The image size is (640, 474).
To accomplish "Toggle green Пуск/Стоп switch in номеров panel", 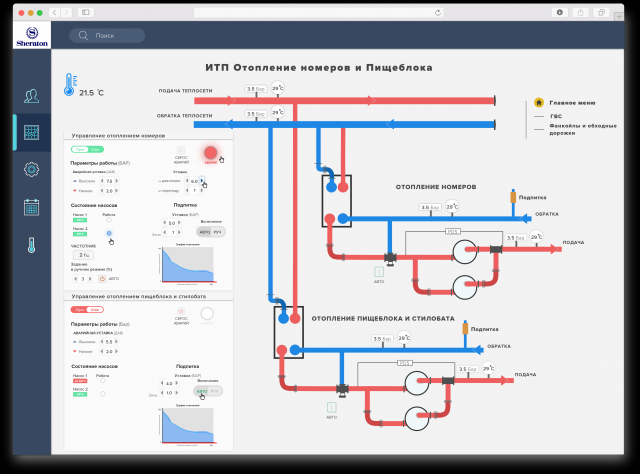I will [x=87, y=149].
